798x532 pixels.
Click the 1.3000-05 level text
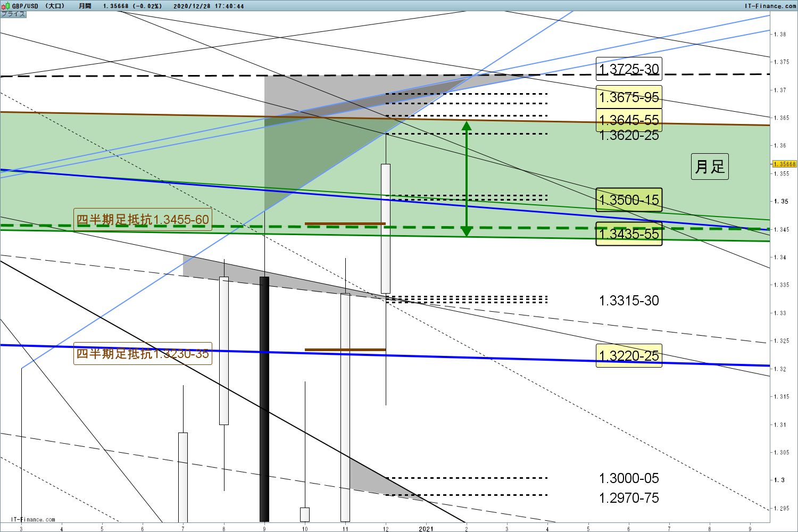tap(629, 478)
